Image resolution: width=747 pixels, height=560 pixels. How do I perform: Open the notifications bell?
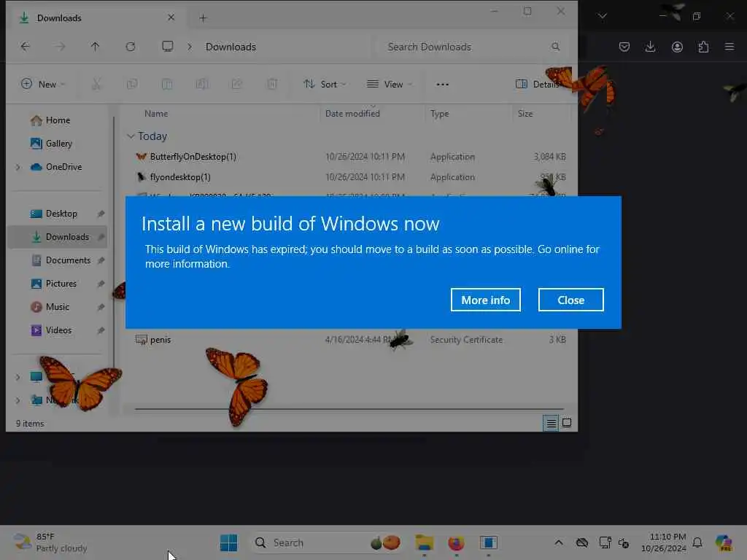click(697, 542)
